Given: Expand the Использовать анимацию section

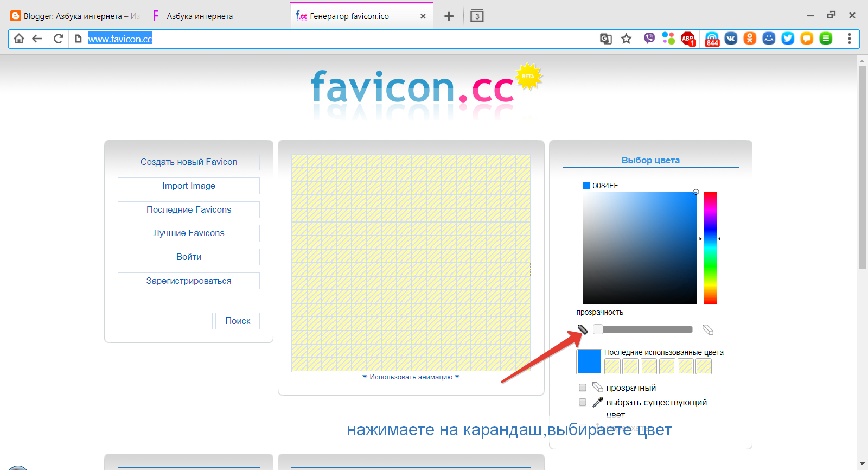Looking at the screenshot, I should click(411, 377).
